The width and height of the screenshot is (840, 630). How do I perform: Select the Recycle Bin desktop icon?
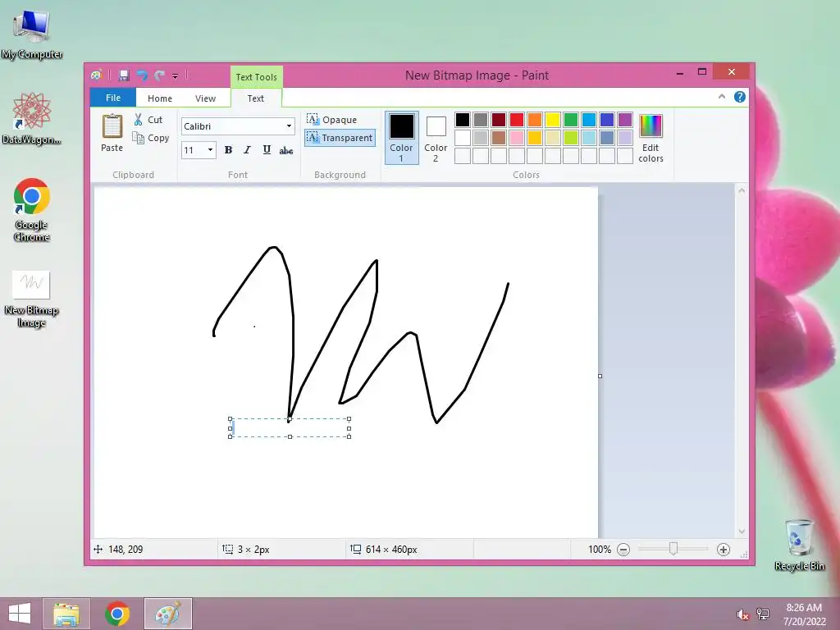[799, 545]
